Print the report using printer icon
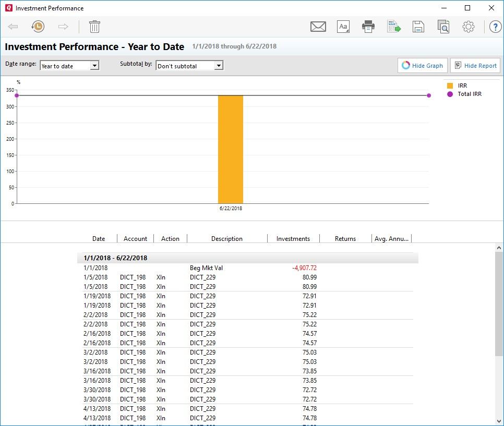504x426 pixels. point(368,27)
